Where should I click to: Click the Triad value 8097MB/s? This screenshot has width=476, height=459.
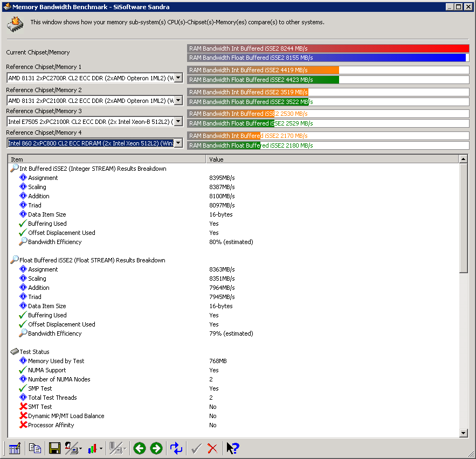(x=222, y=205)
